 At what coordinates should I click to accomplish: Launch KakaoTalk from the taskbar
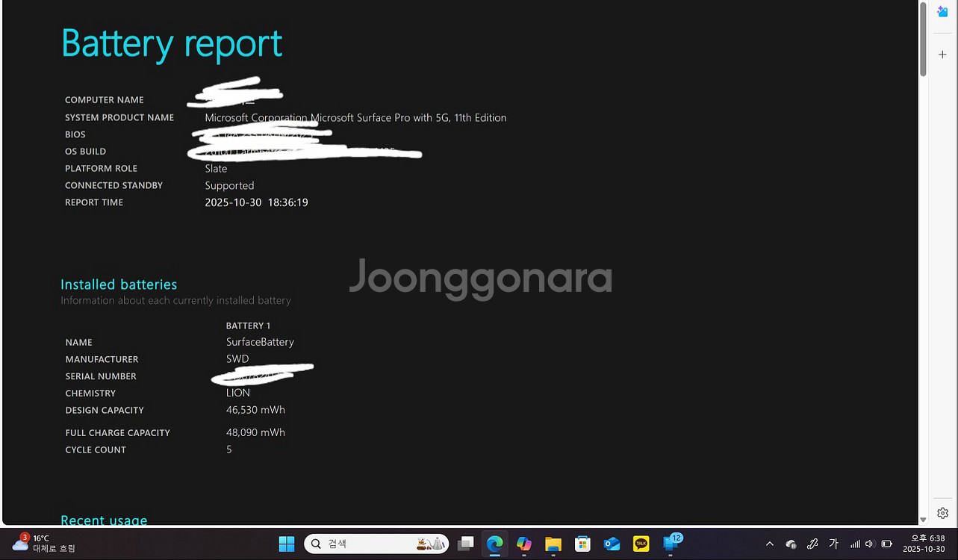tap(641, 544)
